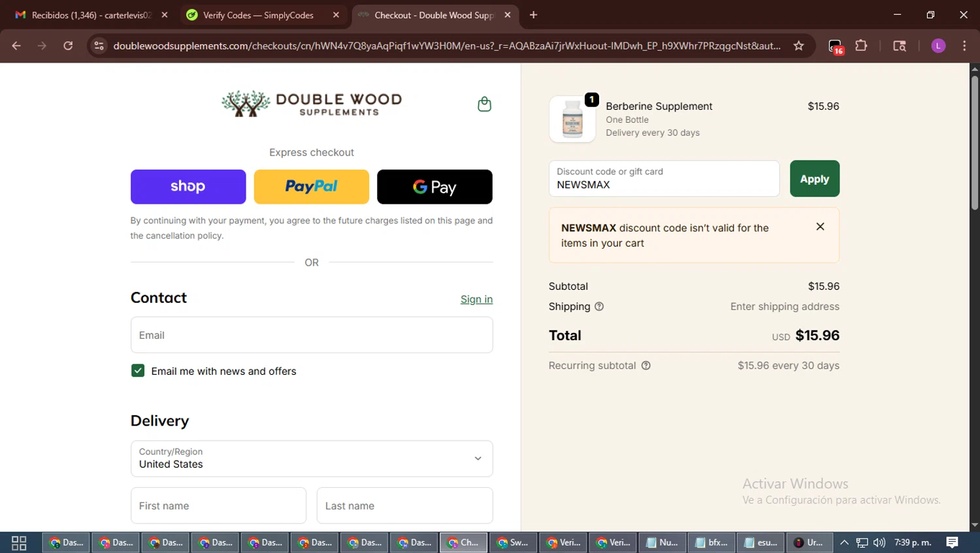Click the page vertical scrollbar thumb
Image resolution: width=980 pixels, height=553 pixels.
click(x=974, y=142)
